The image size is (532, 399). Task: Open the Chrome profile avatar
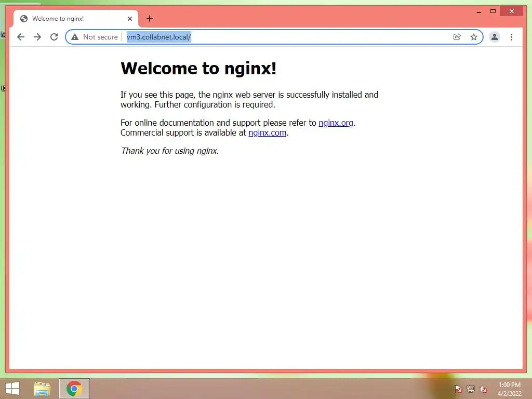(x=495, y=37)
